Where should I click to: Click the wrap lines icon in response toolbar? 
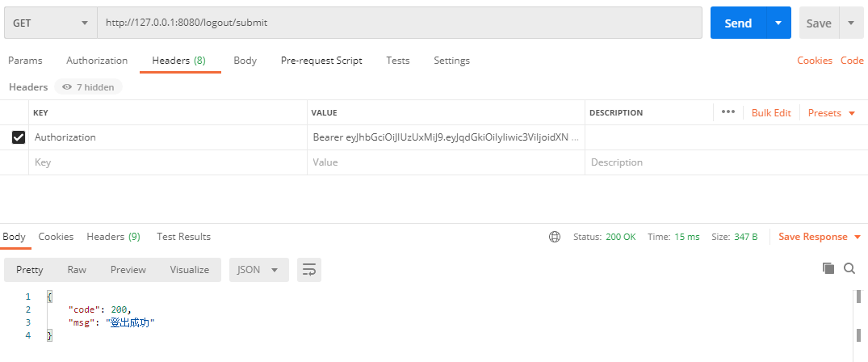pyautogui.click(x=308, y=270)
